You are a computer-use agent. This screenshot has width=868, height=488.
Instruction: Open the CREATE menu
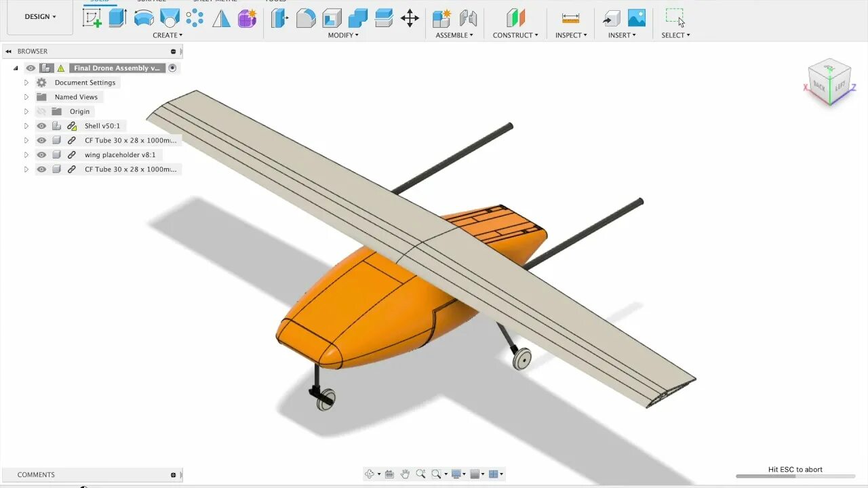(x=167, y=35)
